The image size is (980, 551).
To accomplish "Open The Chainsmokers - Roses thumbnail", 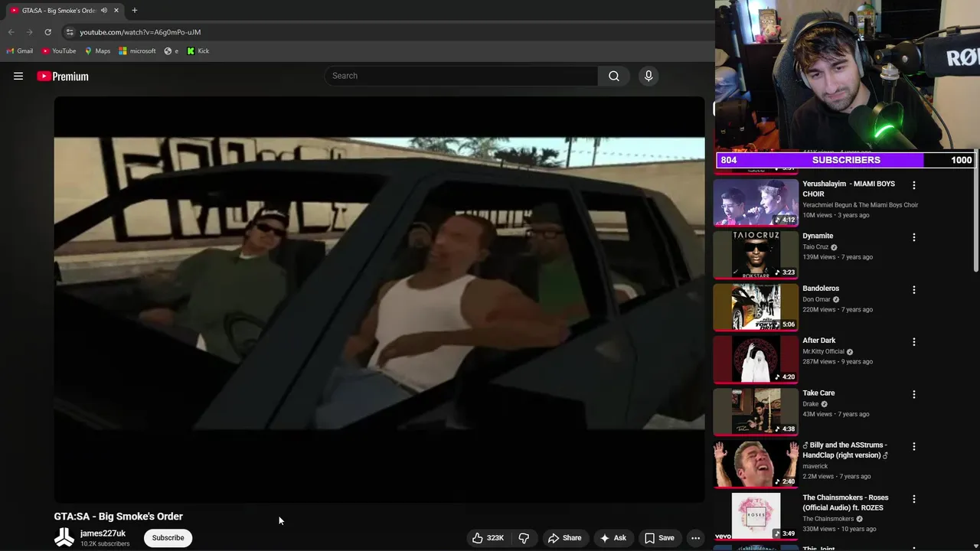I will click(x=756, y=516).
